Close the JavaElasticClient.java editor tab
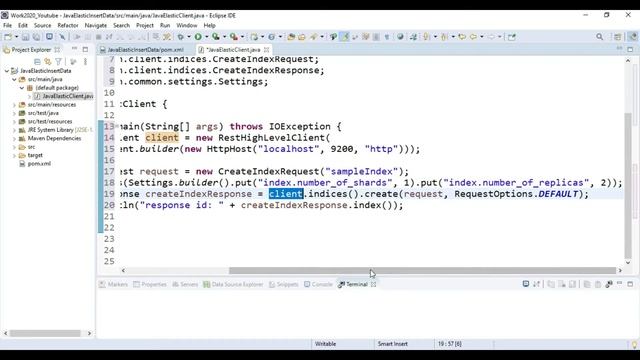640x360 pixels. point(267,50)
